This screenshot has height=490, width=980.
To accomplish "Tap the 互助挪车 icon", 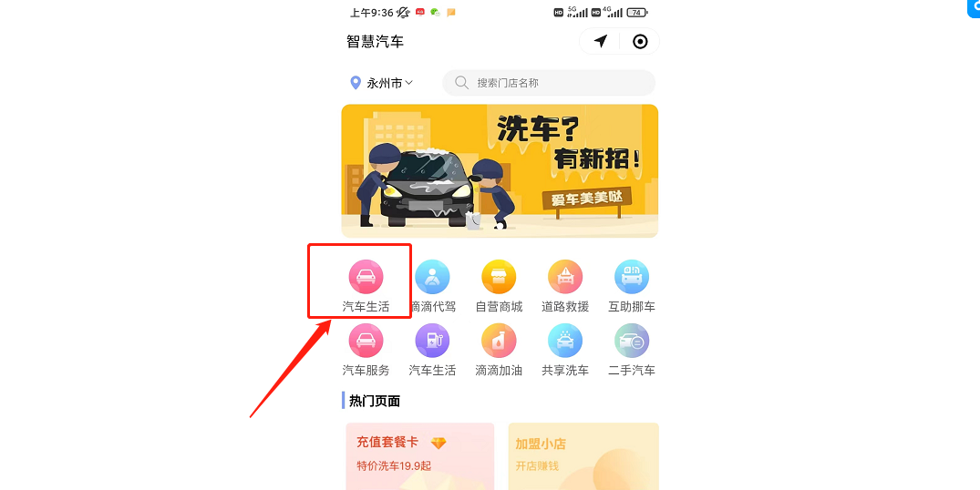I will click(x=632, y=277).
